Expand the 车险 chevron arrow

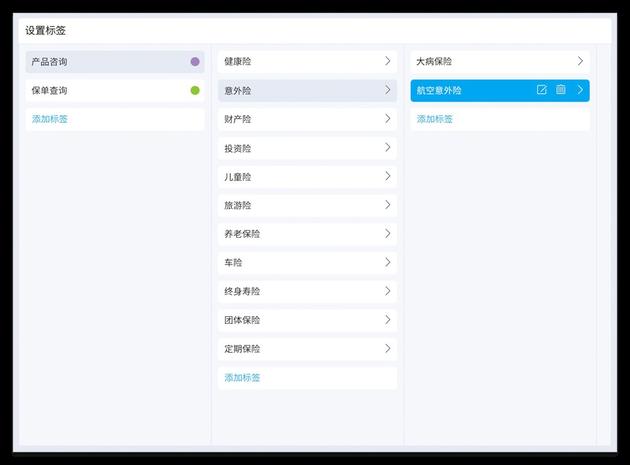[x=388, y=262]
